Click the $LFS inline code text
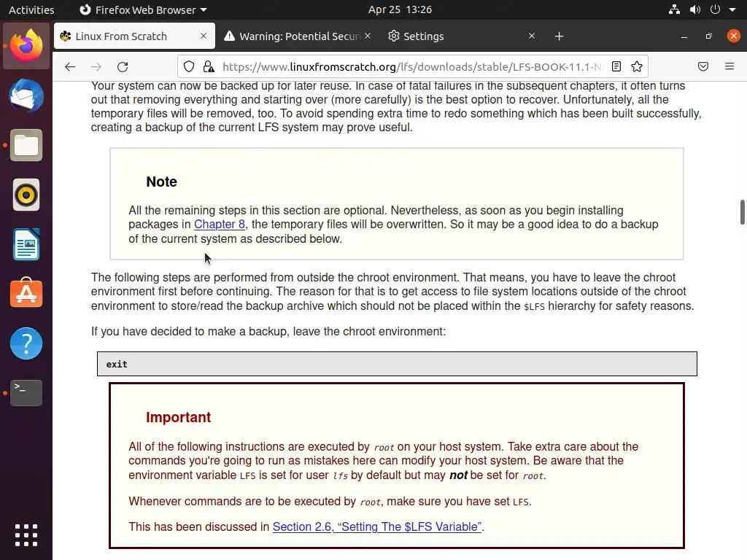The width and height of the screenshot is (747, 560). click(x=534, y=307)
